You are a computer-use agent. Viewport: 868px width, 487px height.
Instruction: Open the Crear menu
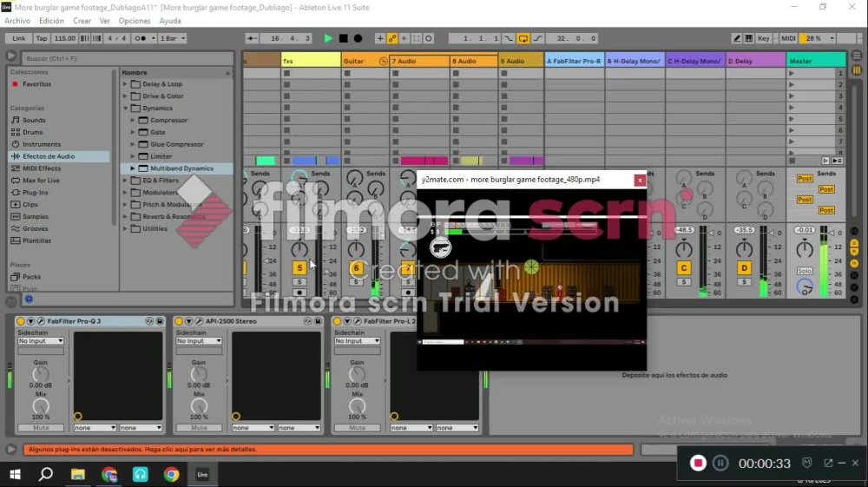(x=82, y=21)
